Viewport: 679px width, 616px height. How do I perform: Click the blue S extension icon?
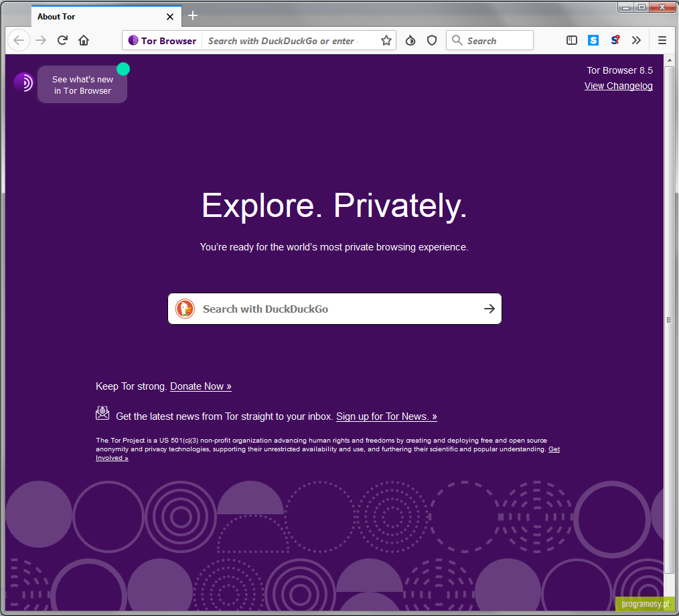coord(593,40)
